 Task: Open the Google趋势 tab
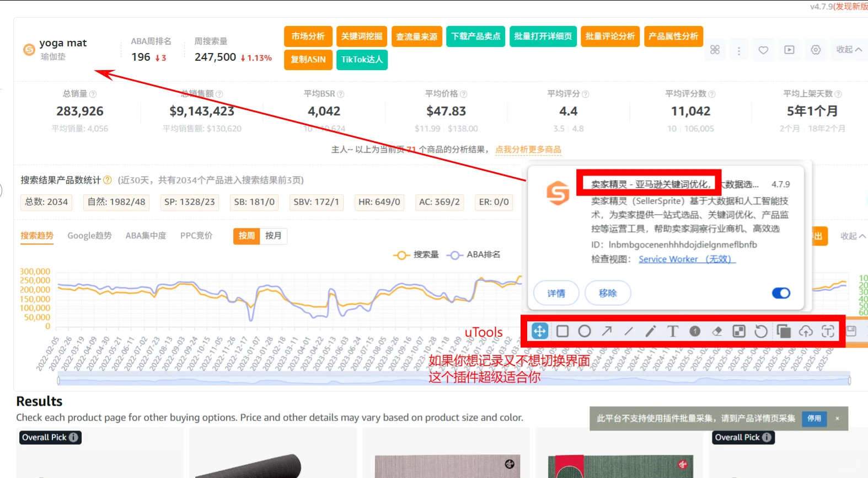click(x=89, y=236)
